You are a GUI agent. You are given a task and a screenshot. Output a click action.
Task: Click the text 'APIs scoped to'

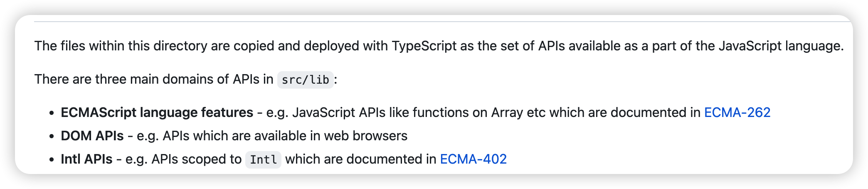[x=196, y=159]
